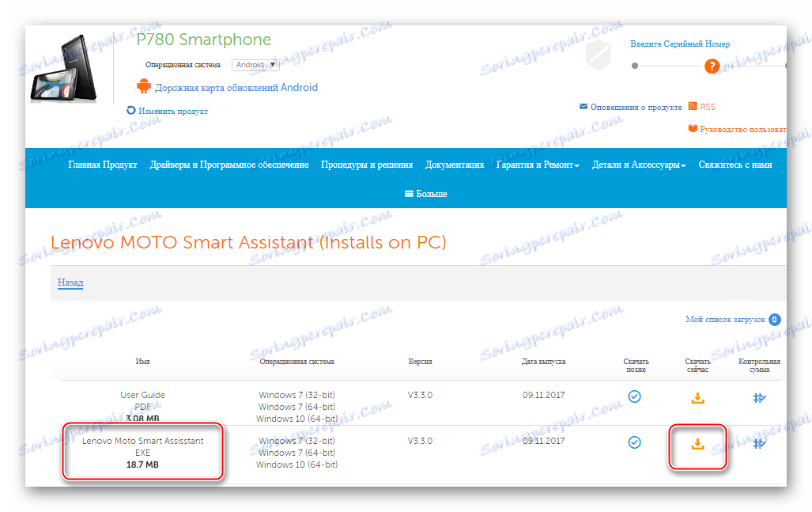Show checksum for User Guide PDF
Image resolution: width=812 pixels, height=512 pixels.
[759, 398]
